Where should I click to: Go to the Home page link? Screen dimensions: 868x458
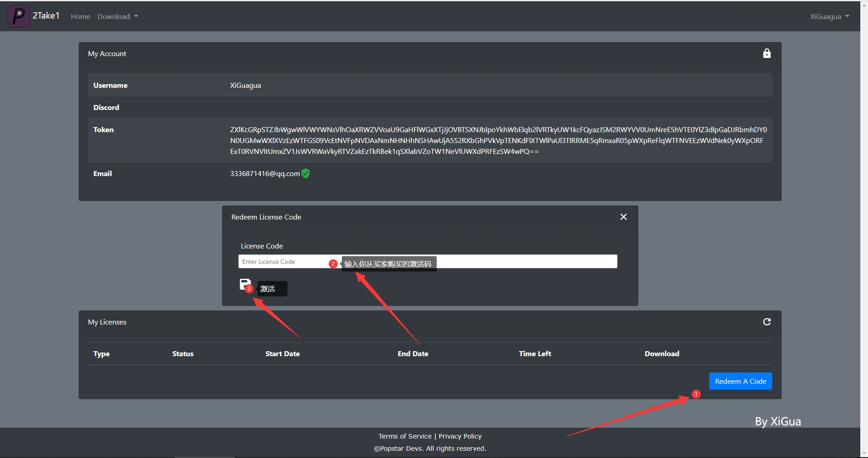[80, 16]
